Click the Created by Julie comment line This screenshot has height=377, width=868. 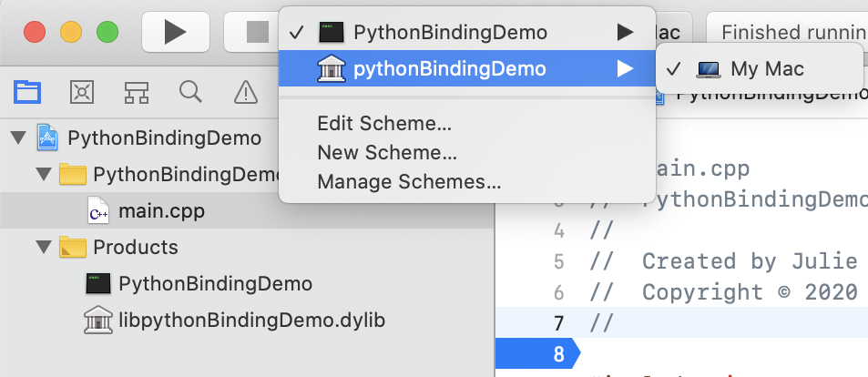[x=723, y=261]
